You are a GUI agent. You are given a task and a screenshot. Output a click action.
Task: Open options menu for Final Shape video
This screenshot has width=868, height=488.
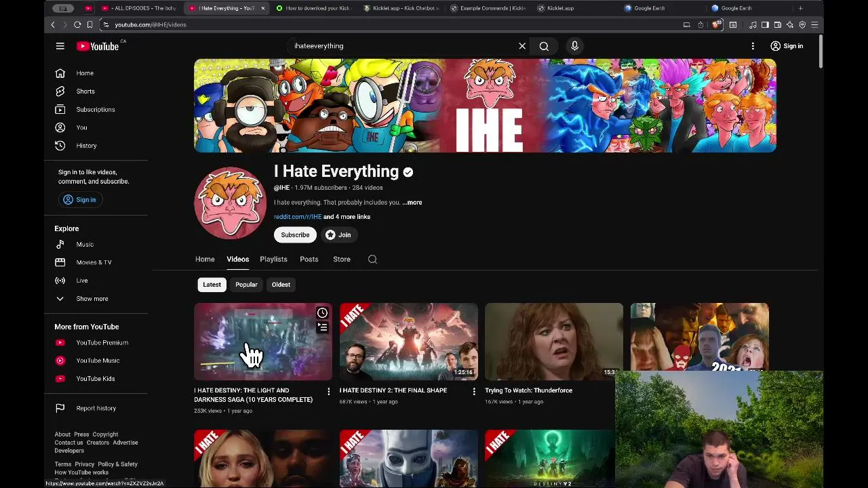tap(474, 392)
